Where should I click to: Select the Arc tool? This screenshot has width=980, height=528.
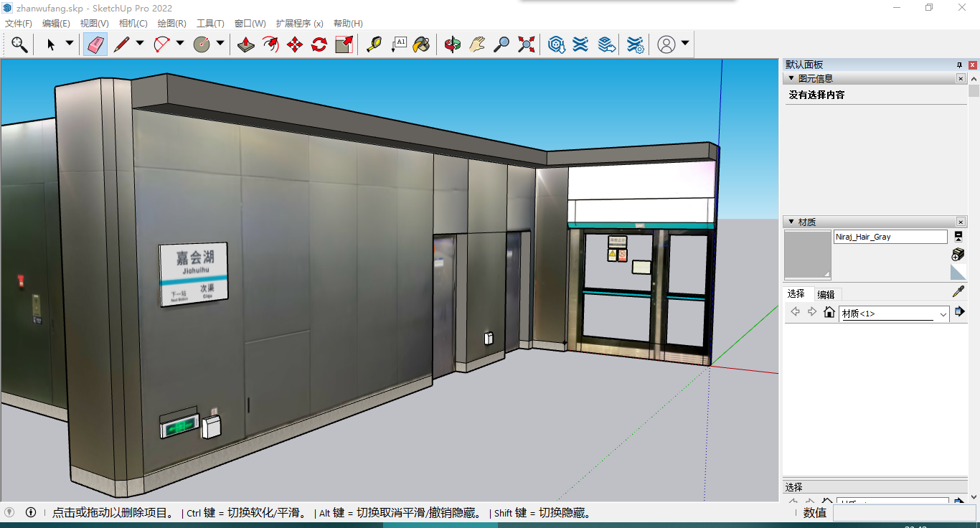pyautogui.click(x=161, y=44)
